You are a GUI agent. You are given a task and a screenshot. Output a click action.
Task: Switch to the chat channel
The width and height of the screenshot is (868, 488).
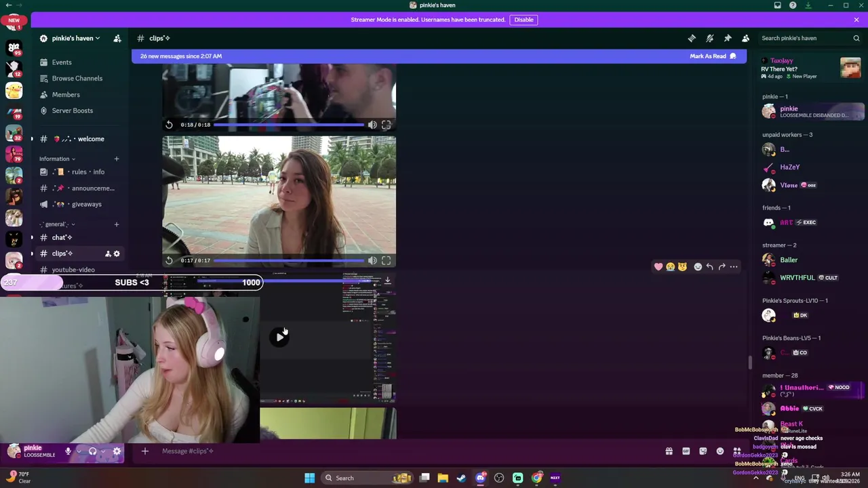tap(78, 237)
